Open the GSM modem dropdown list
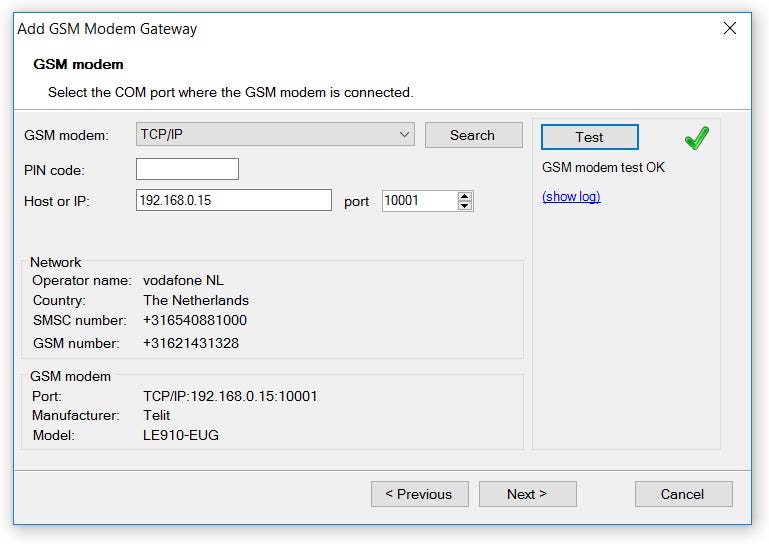 click(x=275, y=134)
